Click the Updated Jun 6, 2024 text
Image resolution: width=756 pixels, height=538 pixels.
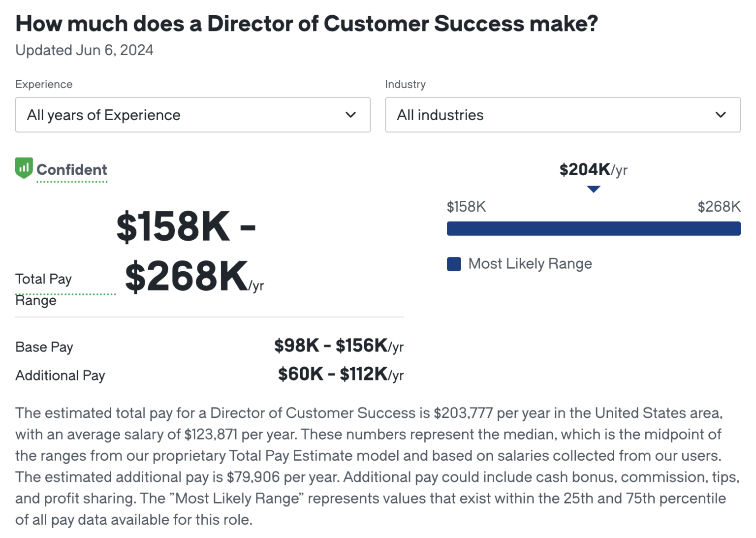coord(84,50)
